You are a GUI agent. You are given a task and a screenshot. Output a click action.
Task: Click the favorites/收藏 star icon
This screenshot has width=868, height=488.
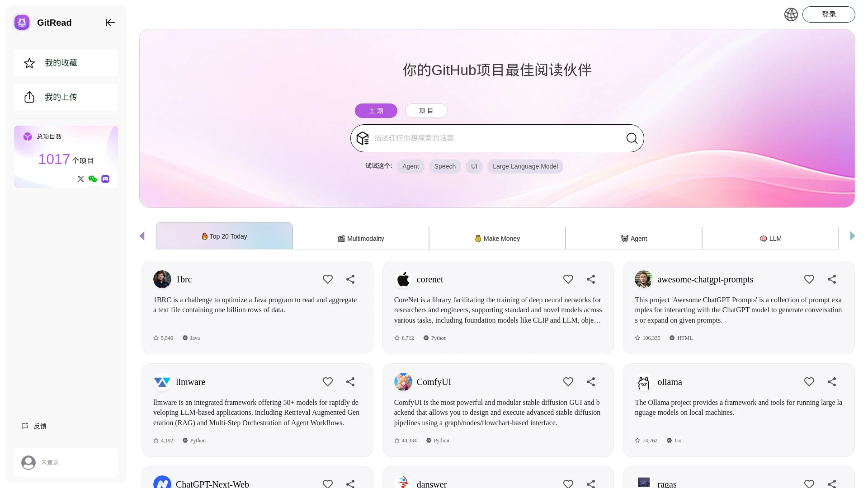[29, 62]
